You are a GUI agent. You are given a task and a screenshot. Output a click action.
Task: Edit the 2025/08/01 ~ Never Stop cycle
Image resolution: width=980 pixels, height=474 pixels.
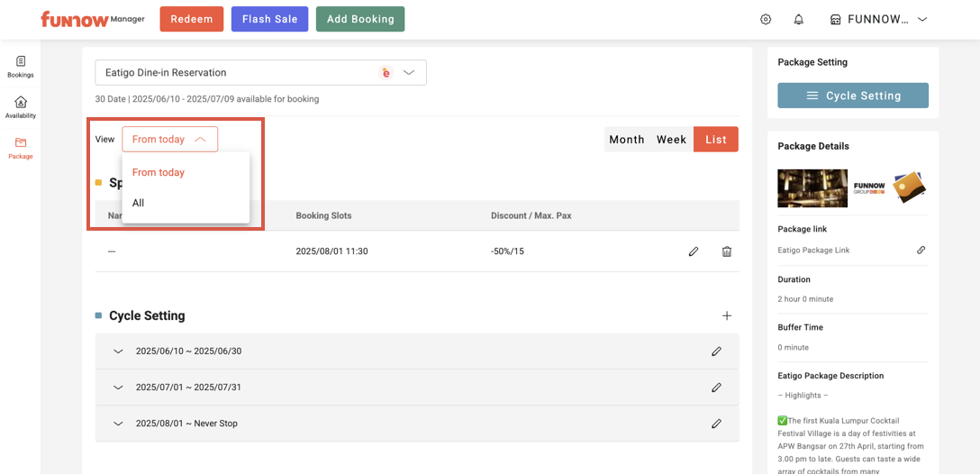tap(716, 424)
